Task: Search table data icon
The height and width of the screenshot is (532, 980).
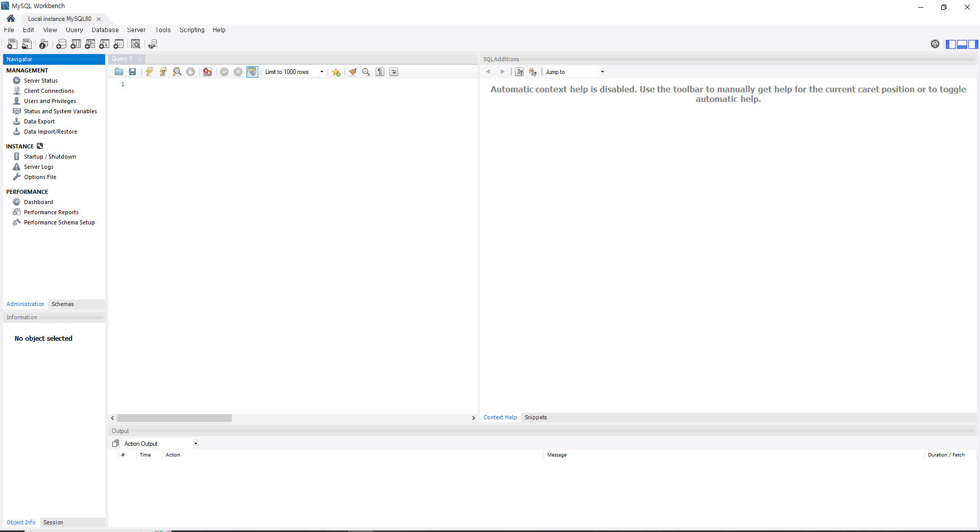Action: [136, 44]
